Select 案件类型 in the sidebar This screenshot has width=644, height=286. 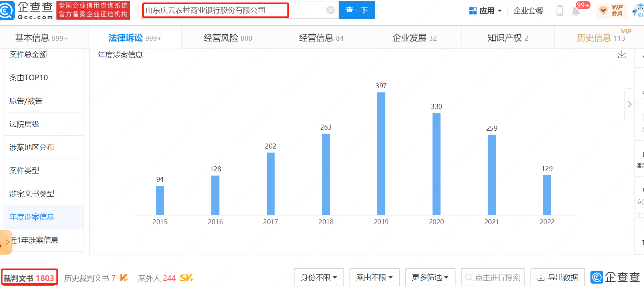point(44,170)
